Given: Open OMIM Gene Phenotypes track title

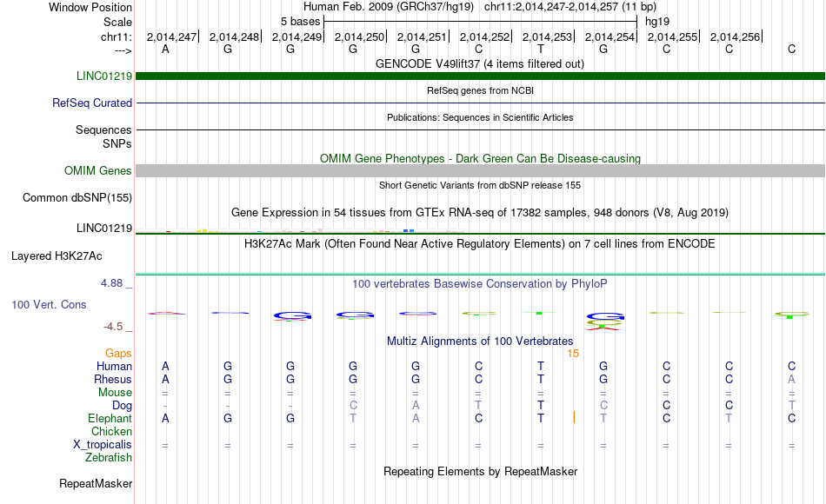Looking at the screenshot, I should click(x=480, y=158).
